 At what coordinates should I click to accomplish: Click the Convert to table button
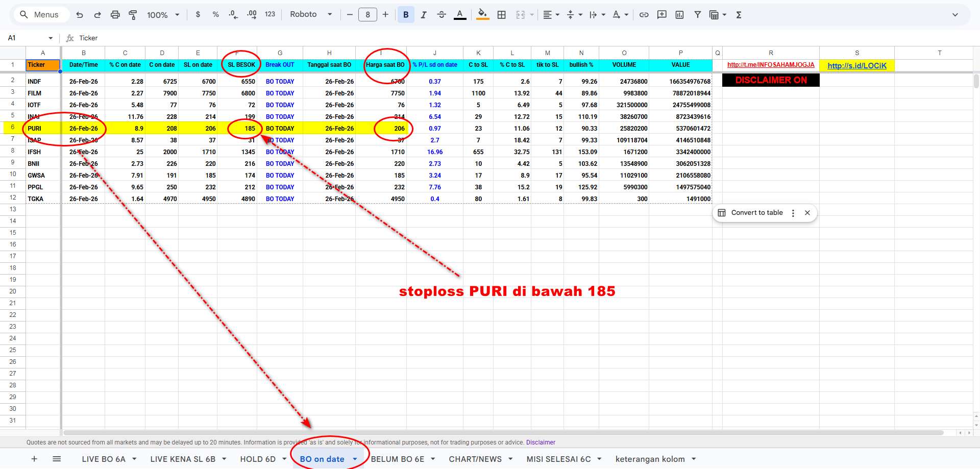[x=756, y=213]
